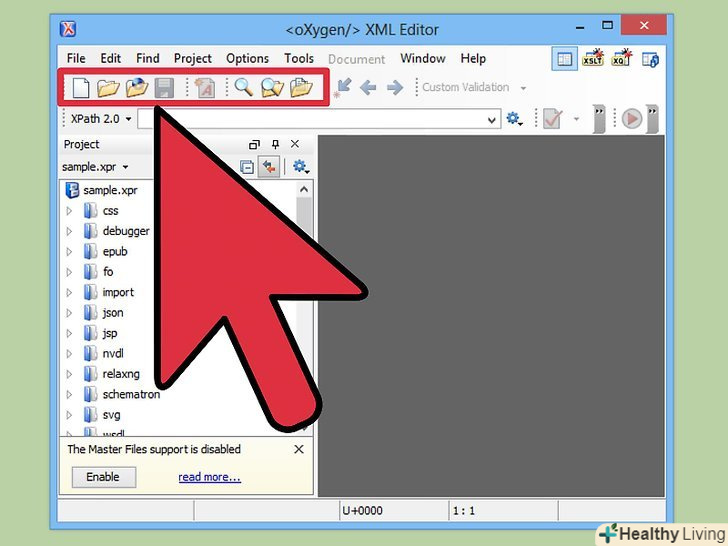Screen dimensions: 728x546
Task: Float the Project panel with restore icon
Action: click(x=254, y=144)
